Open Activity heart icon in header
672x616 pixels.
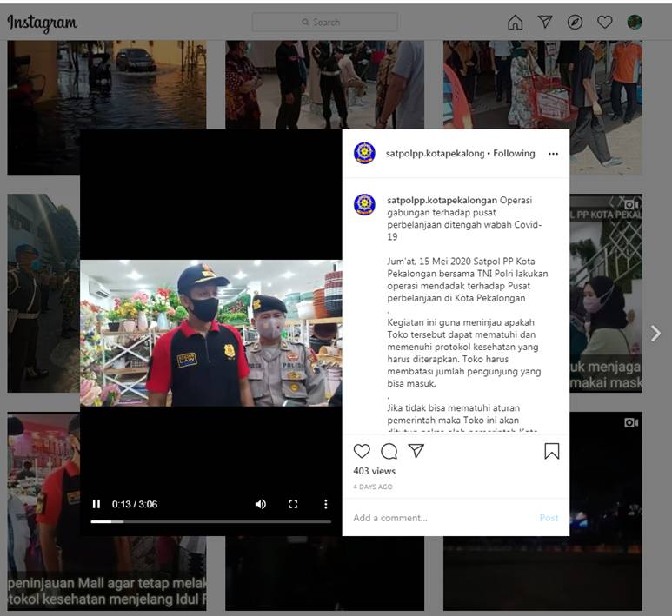pos(605,22)
